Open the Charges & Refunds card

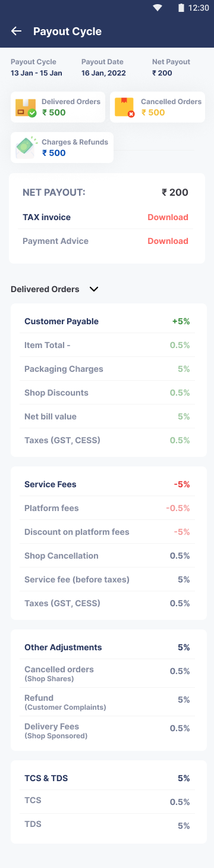point(62,148)
